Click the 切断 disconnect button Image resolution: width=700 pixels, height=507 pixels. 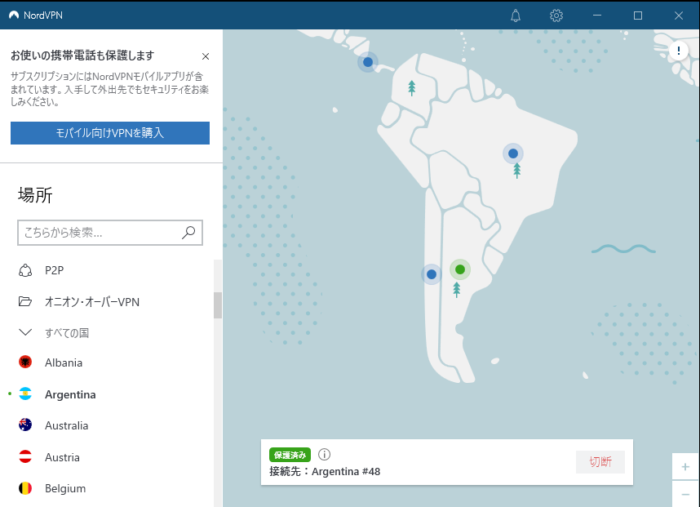click(x=600, y=461)
